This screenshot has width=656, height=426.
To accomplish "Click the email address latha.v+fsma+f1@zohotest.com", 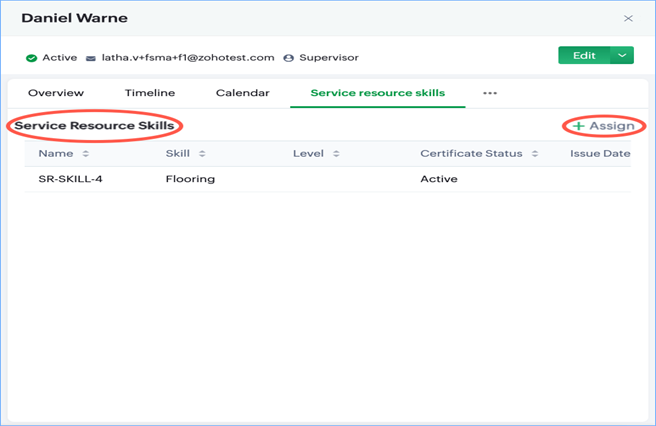I will point(188,58).
